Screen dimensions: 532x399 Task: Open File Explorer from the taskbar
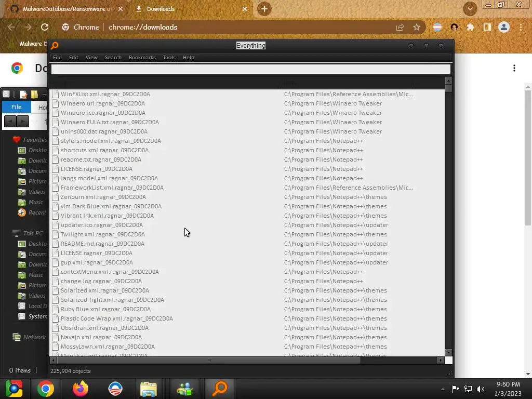tap(149, 389)
